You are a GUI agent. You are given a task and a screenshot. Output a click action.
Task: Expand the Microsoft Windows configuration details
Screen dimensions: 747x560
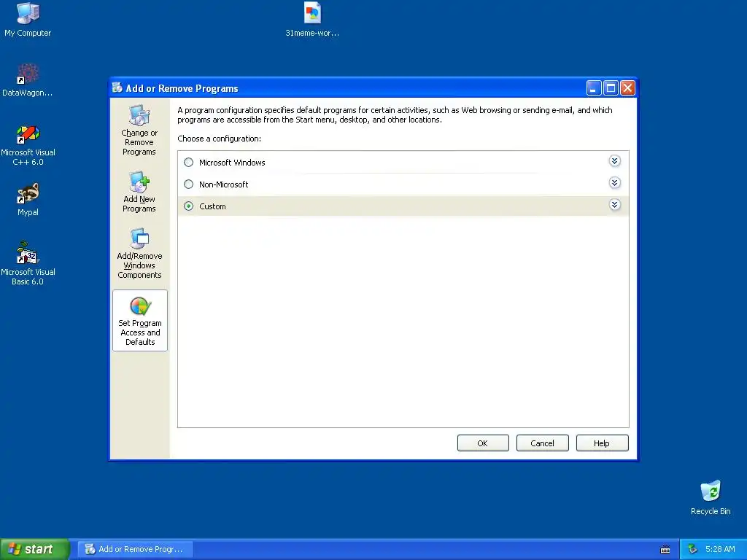[x=614, y=161]
